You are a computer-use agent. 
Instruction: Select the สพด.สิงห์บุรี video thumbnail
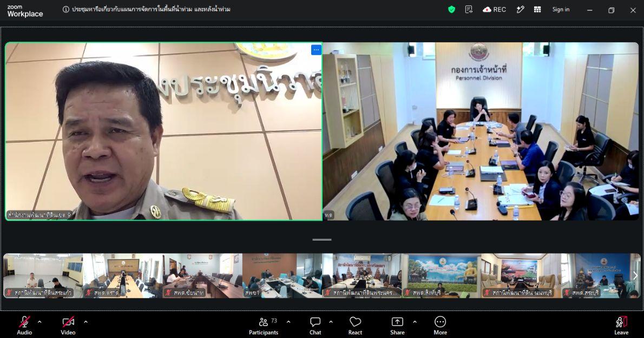(x=442, y=276)
